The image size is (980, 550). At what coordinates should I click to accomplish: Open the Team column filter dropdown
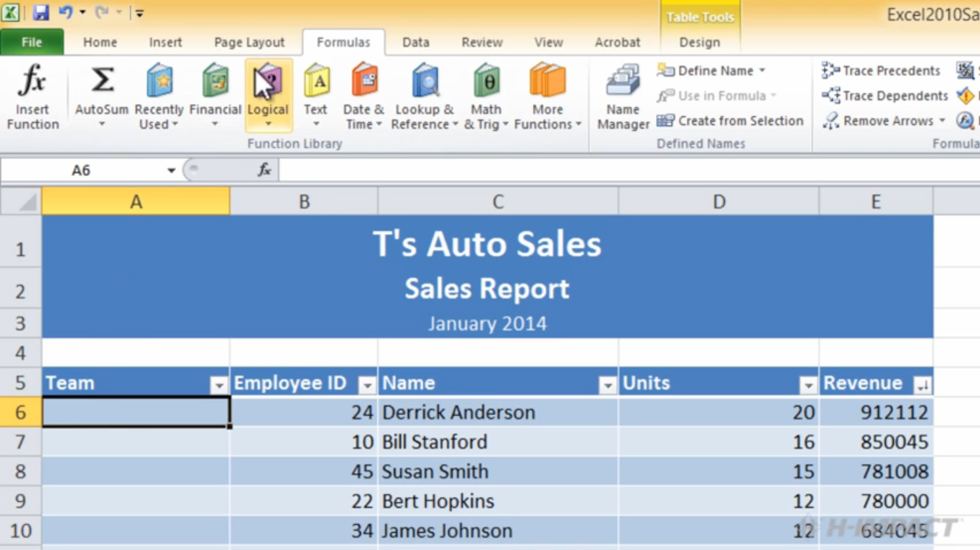219,386
